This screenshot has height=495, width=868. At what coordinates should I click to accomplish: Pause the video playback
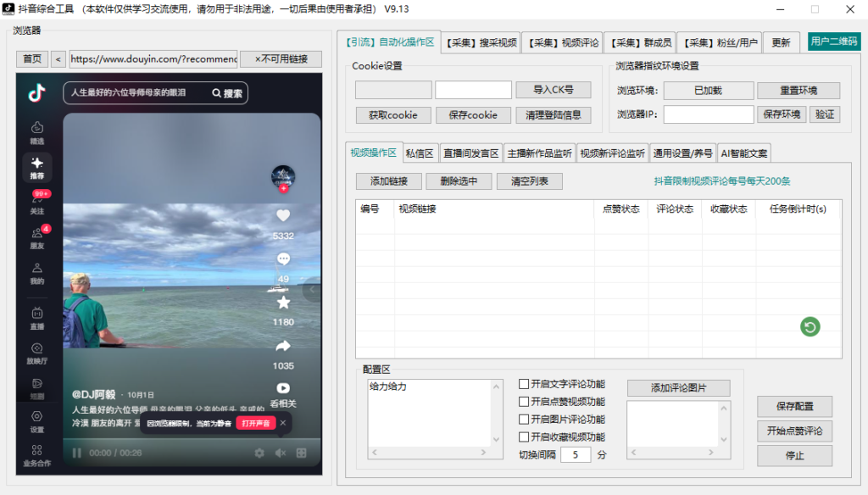click(x=77, y=453)
